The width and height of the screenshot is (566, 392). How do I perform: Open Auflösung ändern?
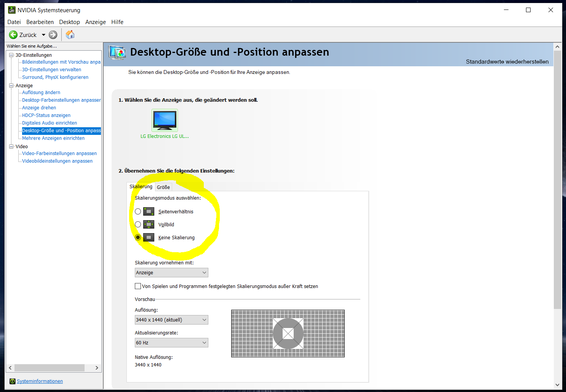[41, 93]
